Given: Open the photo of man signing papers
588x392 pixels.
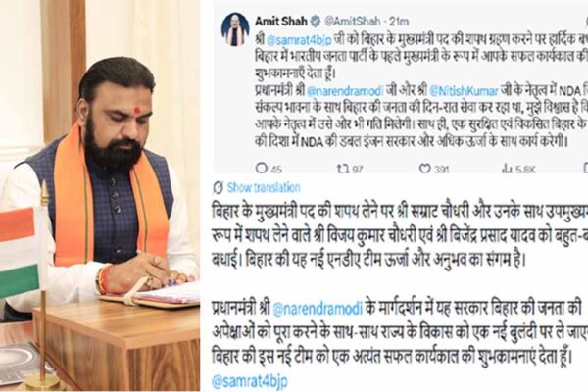Looking at the screenshot, I should pyautogui.click(x=100, y=196).
